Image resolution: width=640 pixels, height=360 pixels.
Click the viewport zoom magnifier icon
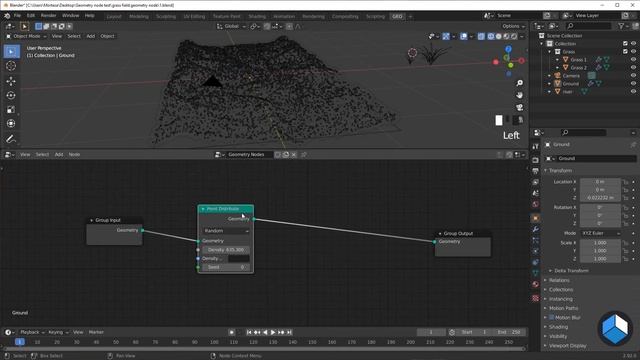click(519, 83)
